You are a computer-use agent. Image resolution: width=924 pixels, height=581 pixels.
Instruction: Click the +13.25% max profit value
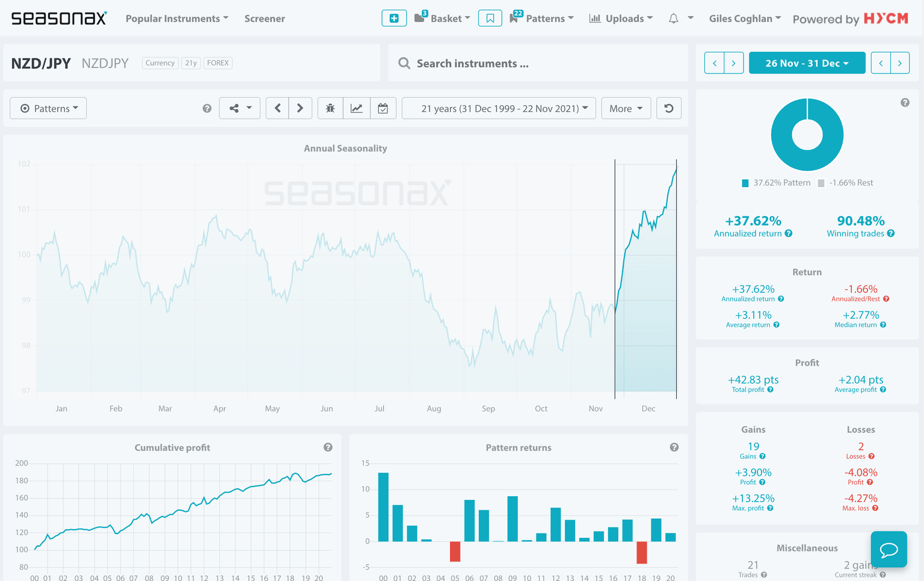tap(753, 498)
